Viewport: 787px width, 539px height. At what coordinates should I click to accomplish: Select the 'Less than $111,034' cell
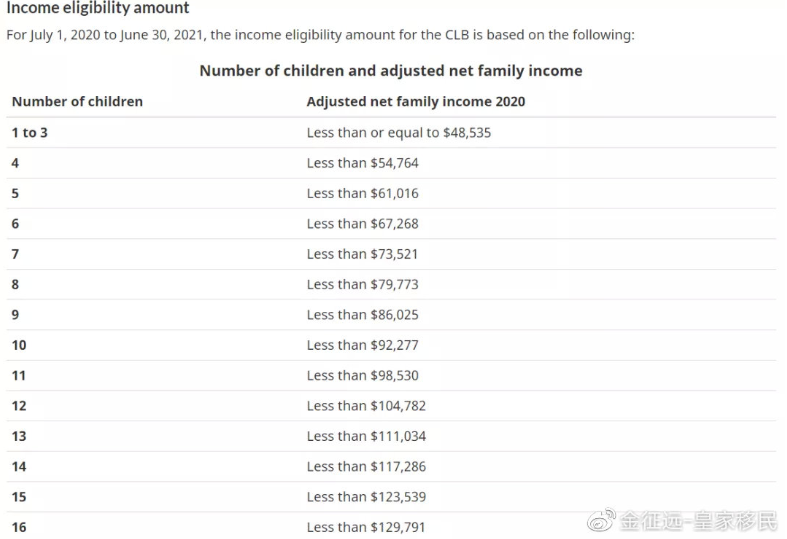(366, 436)
